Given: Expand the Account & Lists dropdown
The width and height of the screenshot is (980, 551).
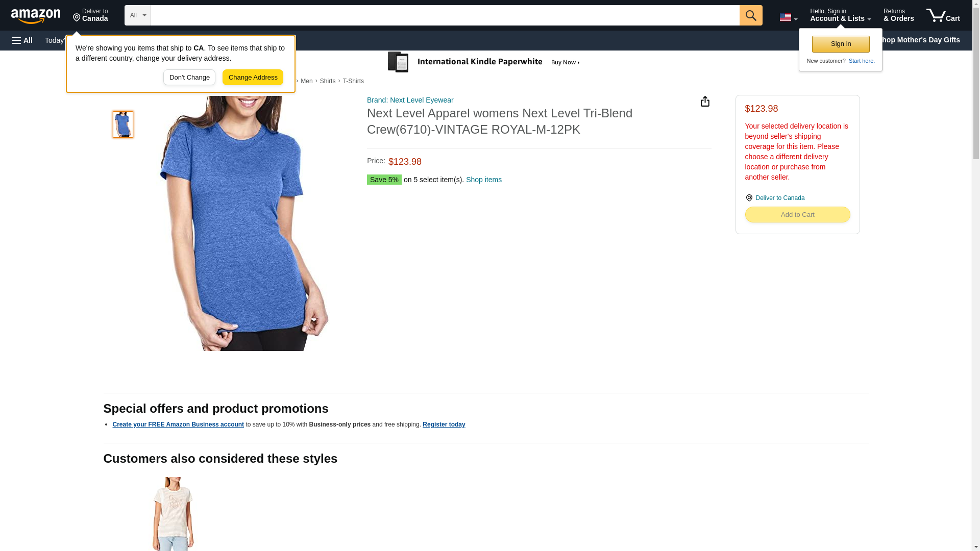Looking at the screenshot, I should tap(840, 15).
